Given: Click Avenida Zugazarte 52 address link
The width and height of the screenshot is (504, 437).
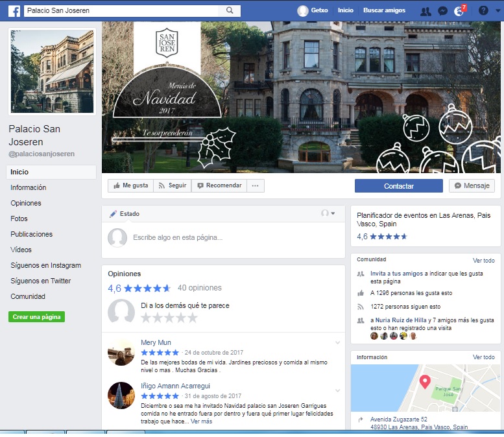Looking at the screenshot, I should click(x=398, y=419).
